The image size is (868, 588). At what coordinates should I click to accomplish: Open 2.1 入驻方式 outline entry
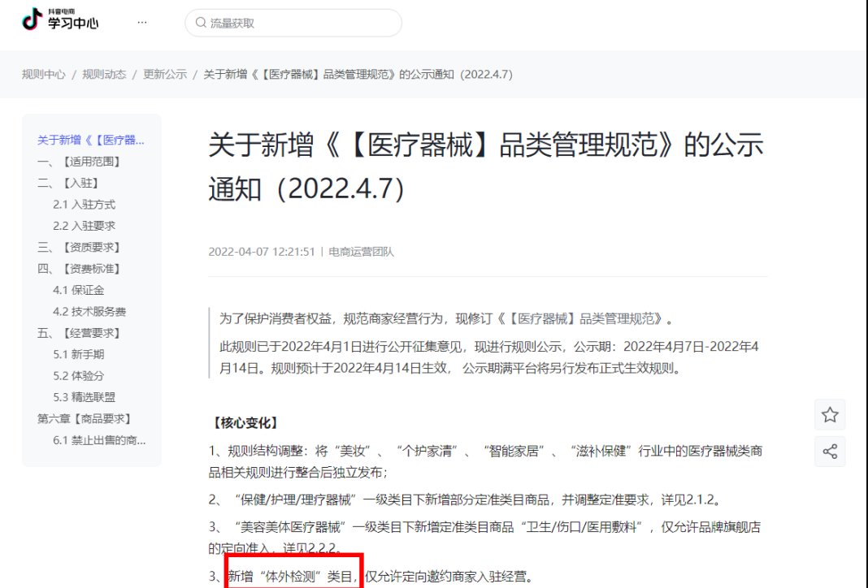coord(84,205)
